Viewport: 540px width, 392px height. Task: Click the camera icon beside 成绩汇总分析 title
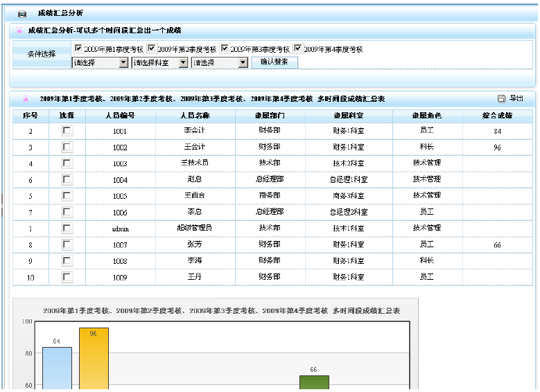(x=22, y=14)
